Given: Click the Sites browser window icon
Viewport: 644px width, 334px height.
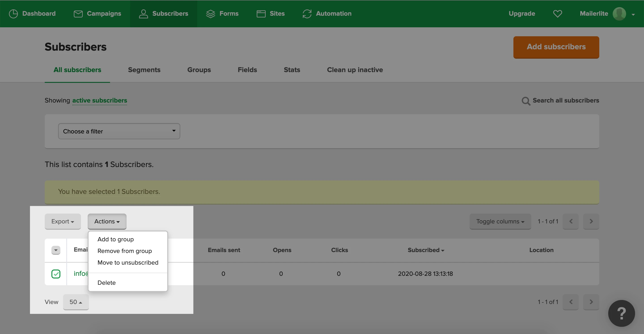Looking at the screenshot, I should point(261,14).
